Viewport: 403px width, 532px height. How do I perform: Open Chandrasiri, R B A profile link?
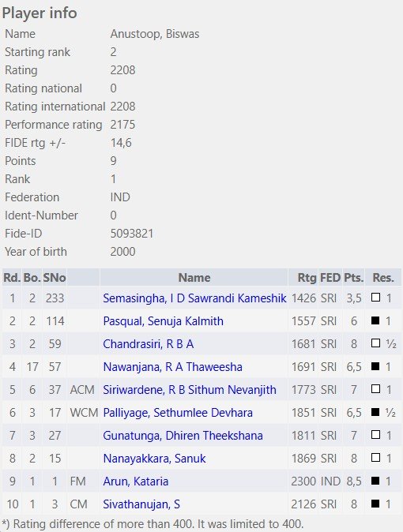click(148, 344)
